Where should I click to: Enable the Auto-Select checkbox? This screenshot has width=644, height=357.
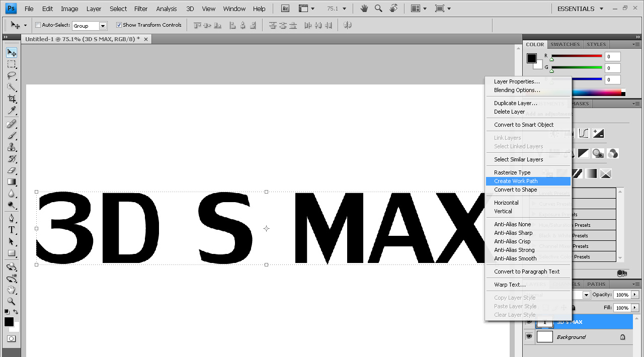38,25
